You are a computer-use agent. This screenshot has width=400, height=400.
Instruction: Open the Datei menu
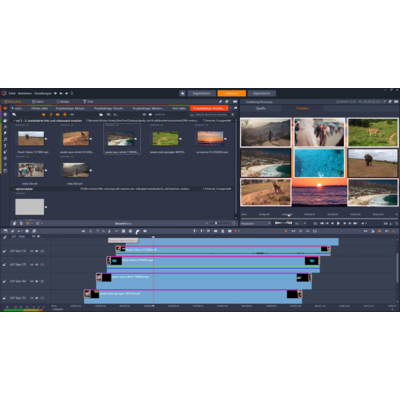pos(12,93)
